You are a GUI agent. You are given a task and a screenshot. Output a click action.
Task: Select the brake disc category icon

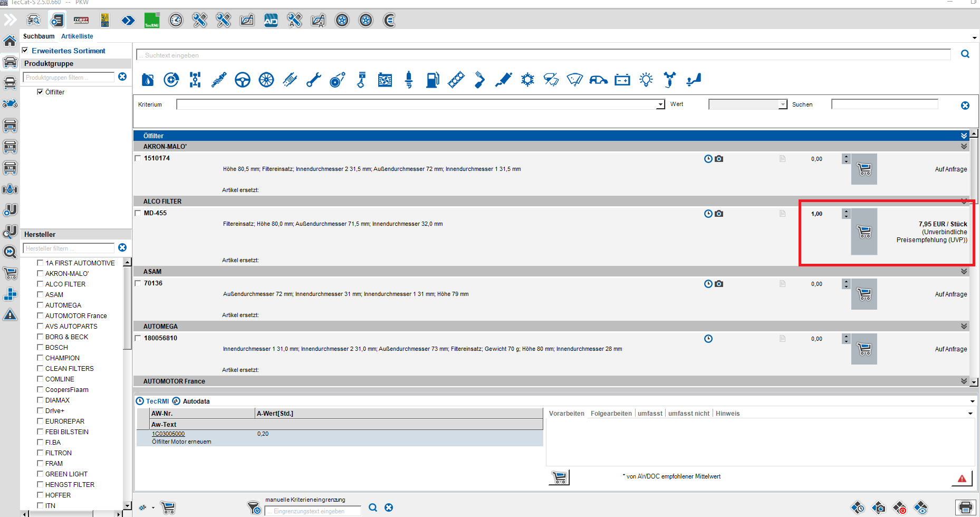point(171,80)
